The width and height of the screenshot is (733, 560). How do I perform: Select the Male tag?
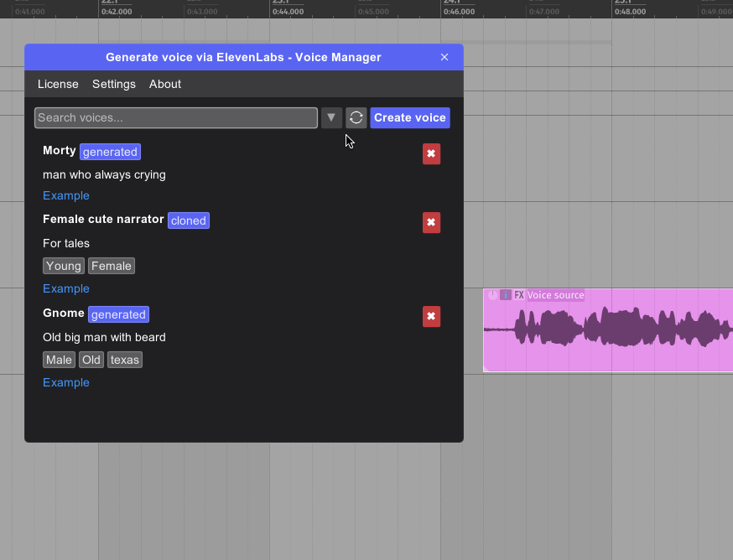[x=59, y=360]
